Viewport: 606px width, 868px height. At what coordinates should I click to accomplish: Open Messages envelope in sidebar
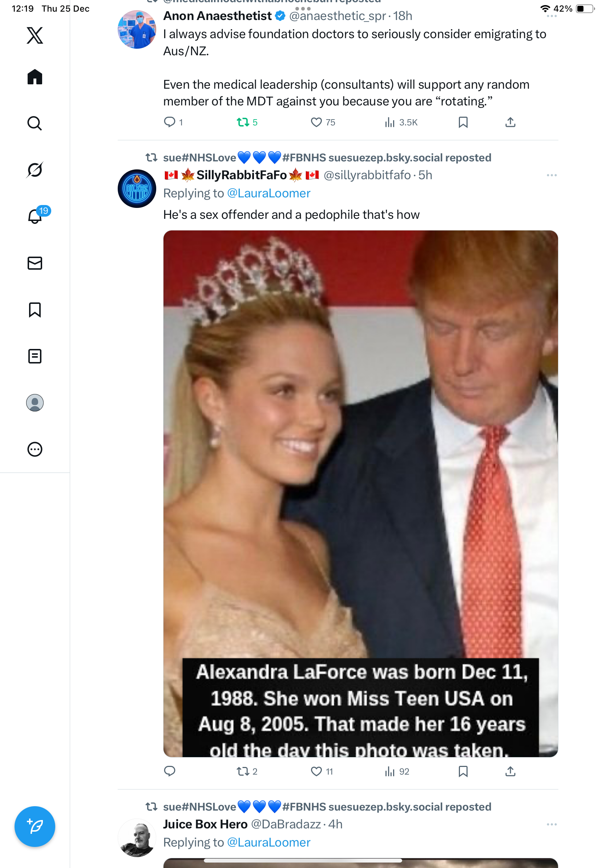coord(35,263)
